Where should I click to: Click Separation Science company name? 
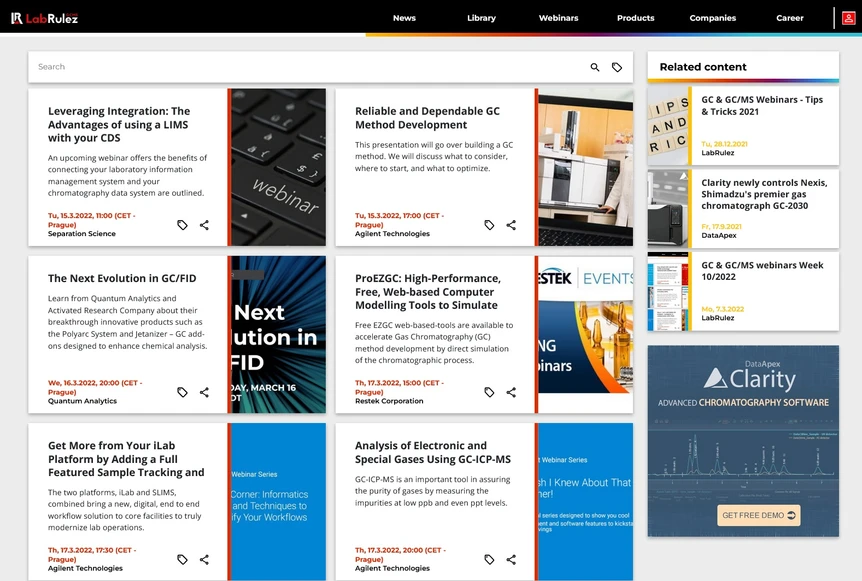coord(81,234)
